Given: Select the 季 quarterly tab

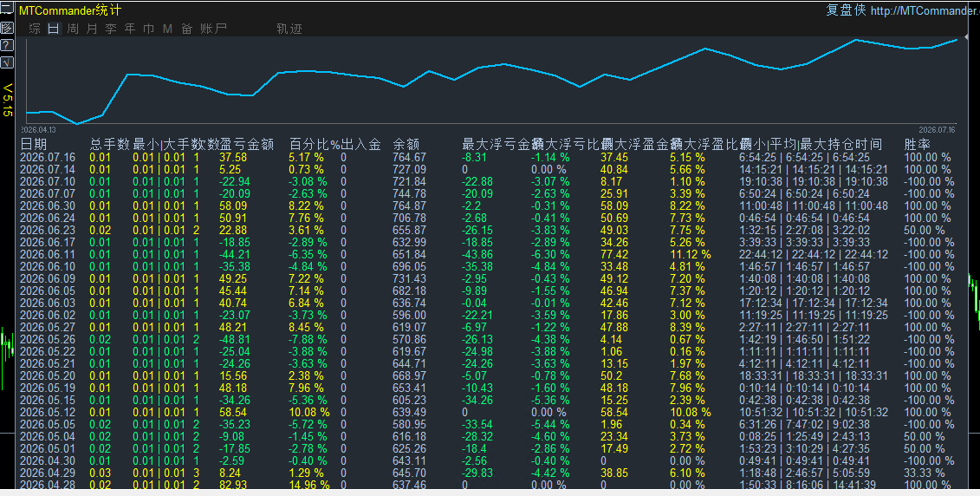Looking at the screenshot, I should point(111,29).
